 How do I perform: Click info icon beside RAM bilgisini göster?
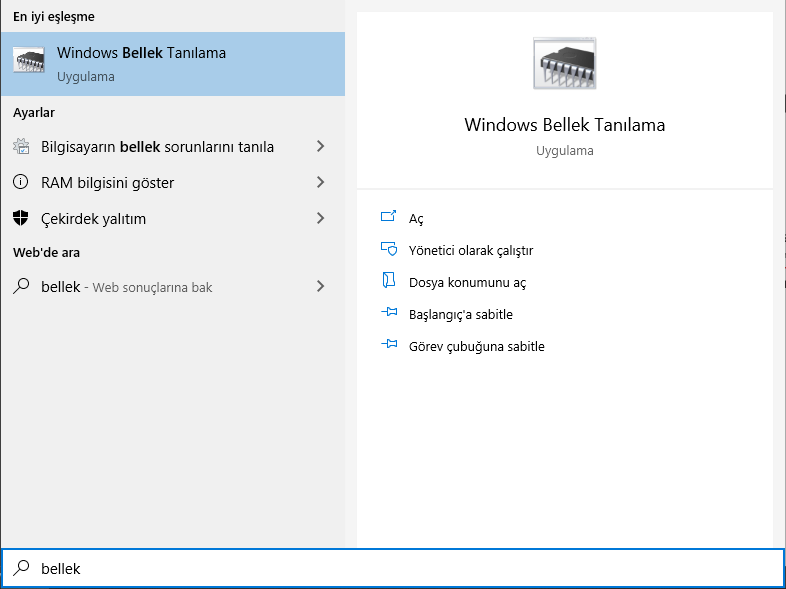pyautogui.click(x=21, y=181)
